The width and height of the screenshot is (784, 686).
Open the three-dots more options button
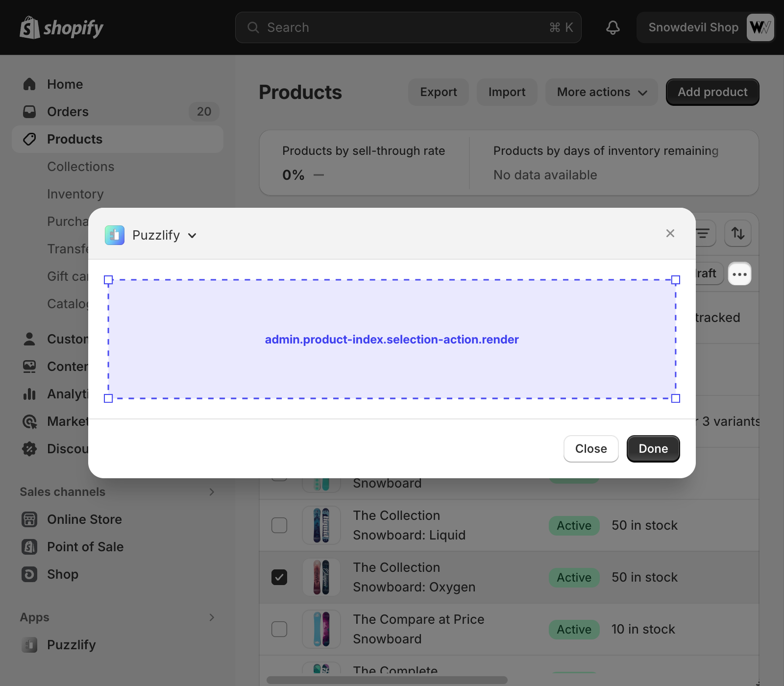click(x=739, y=274)
